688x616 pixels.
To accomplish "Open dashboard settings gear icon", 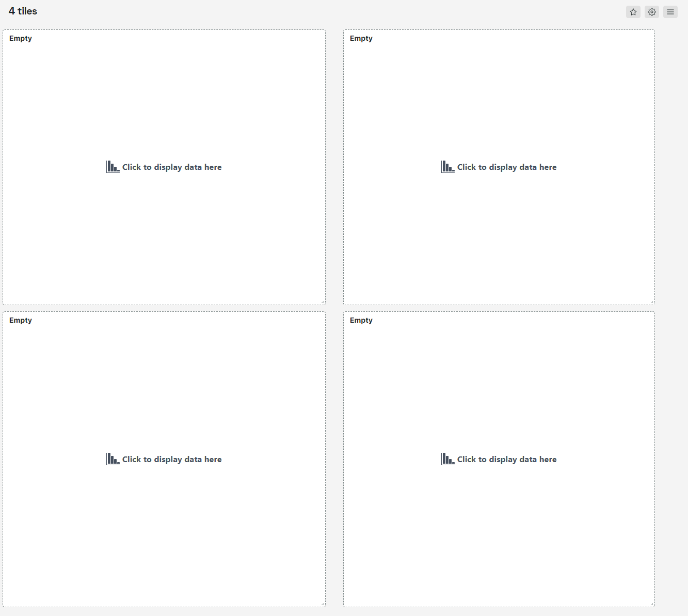I will tap(652, 12).
